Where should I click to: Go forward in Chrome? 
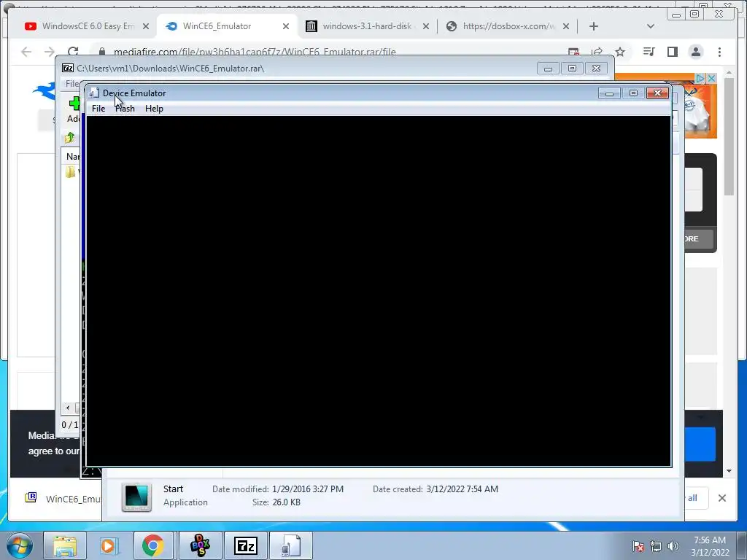(x=49, y=52)
